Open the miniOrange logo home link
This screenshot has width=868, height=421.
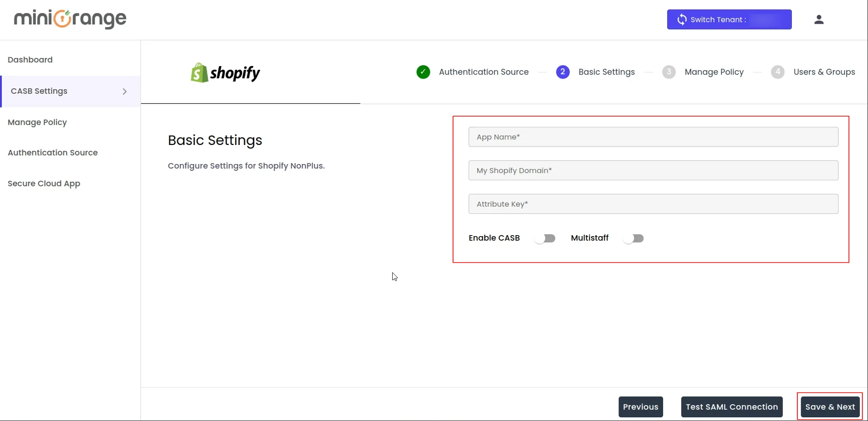tap(70, 19)
